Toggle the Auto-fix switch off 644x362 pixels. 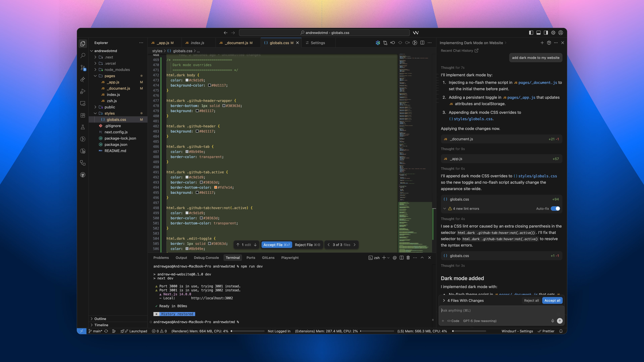[555, 209]
